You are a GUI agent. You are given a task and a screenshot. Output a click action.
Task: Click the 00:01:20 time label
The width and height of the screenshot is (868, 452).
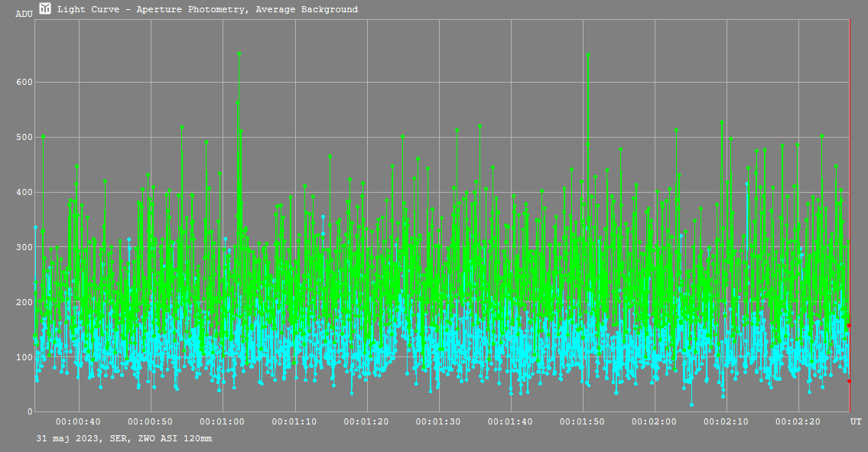[366, 421]
